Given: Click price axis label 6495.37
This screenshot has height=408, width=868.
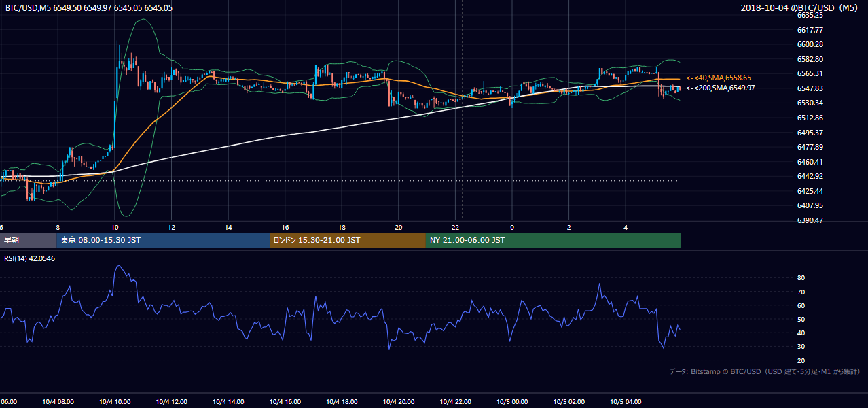Looking at the screenshot, I should [810, 133].
